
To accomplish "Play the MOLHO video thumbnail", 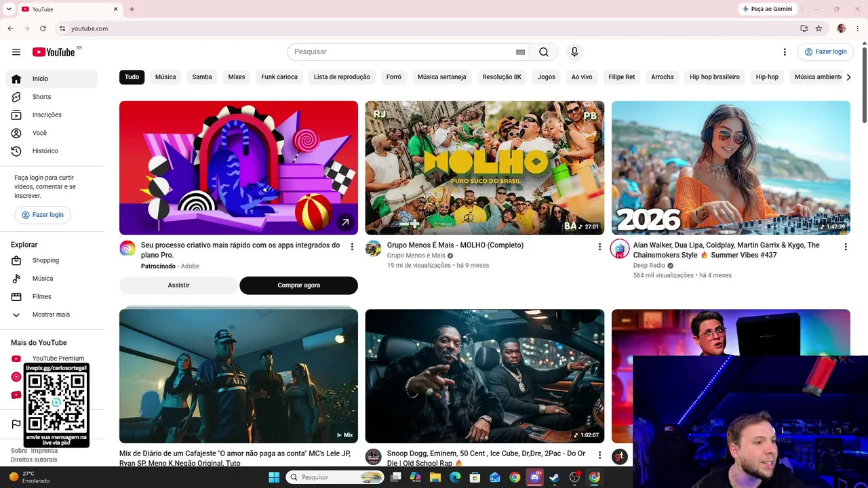I will click(485, 168).
